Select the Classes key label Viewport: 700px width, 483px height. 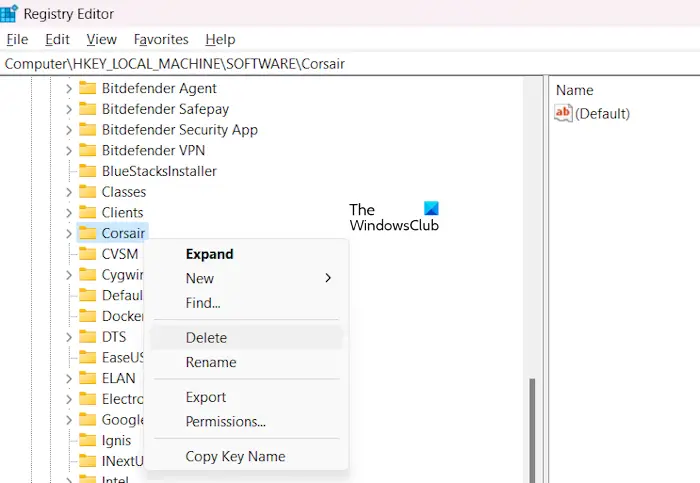pyautogui.click(x=124, y=192)
